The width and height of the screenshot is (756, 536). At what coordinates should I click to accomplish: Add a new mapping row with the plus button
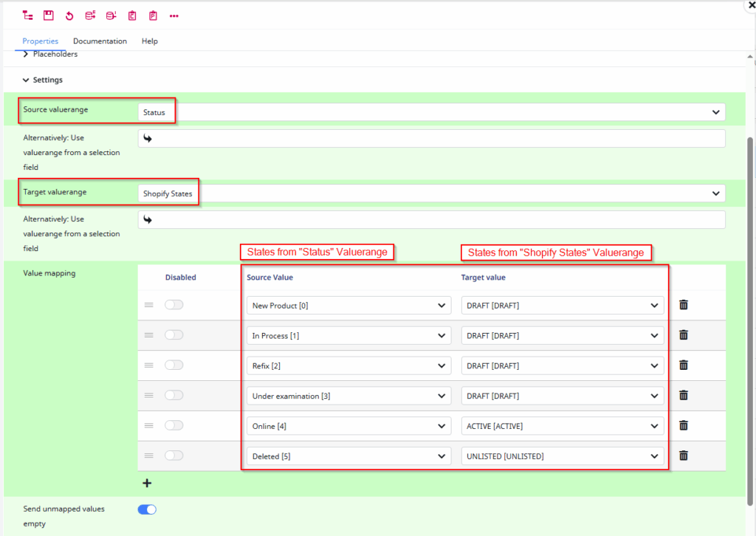pyautogui.click(x=146, y=483)
